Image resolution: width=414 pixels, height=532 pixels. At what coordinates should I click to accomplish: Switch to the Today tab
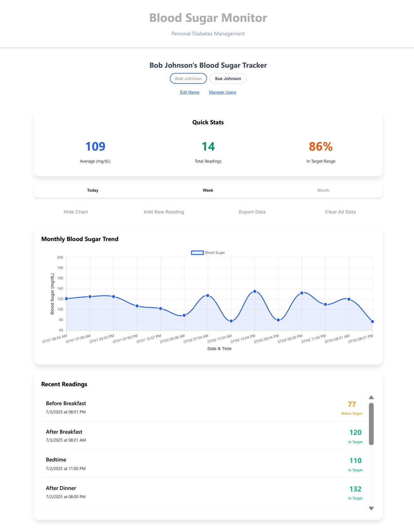click(93, 190)
